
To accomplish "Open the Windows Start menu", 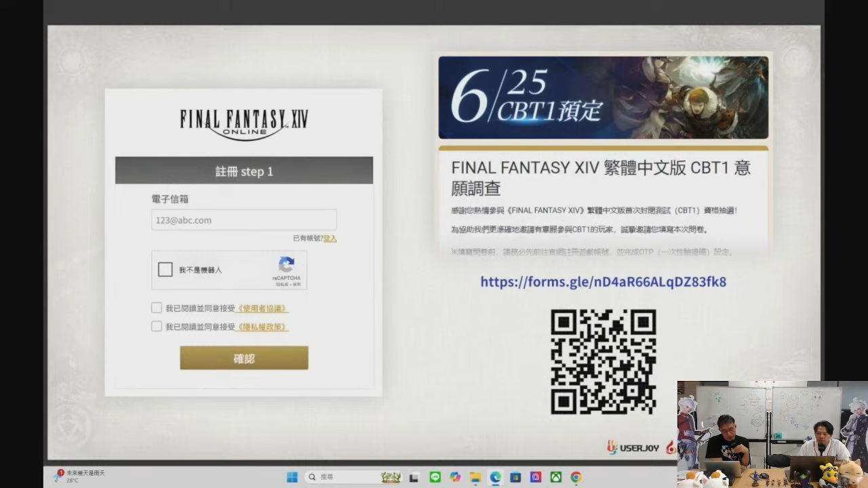I will [292, 477].
